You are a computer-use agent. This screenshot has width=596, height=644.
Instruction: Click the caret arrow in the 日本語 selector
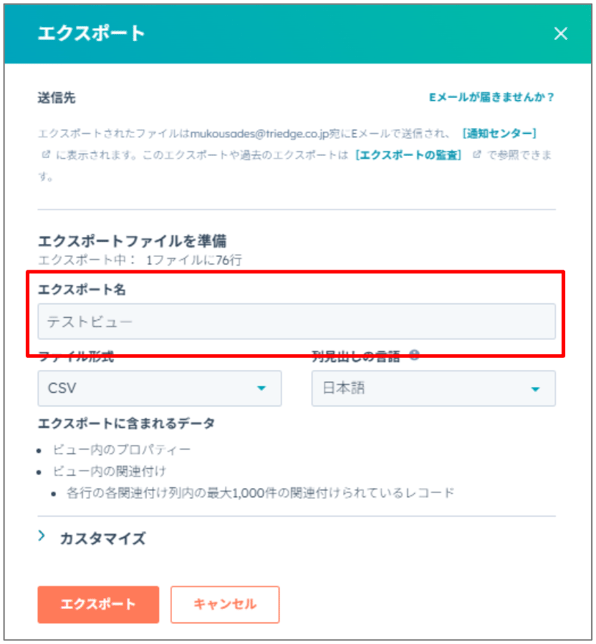click(x=535, y=389)
